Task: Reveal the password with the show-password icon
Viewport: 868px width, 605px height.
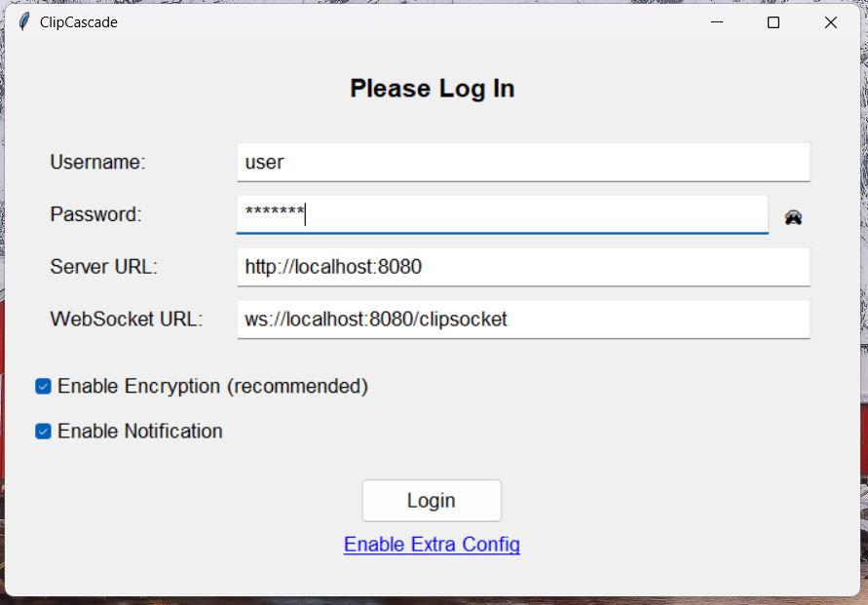Action: tap(794, 217)
